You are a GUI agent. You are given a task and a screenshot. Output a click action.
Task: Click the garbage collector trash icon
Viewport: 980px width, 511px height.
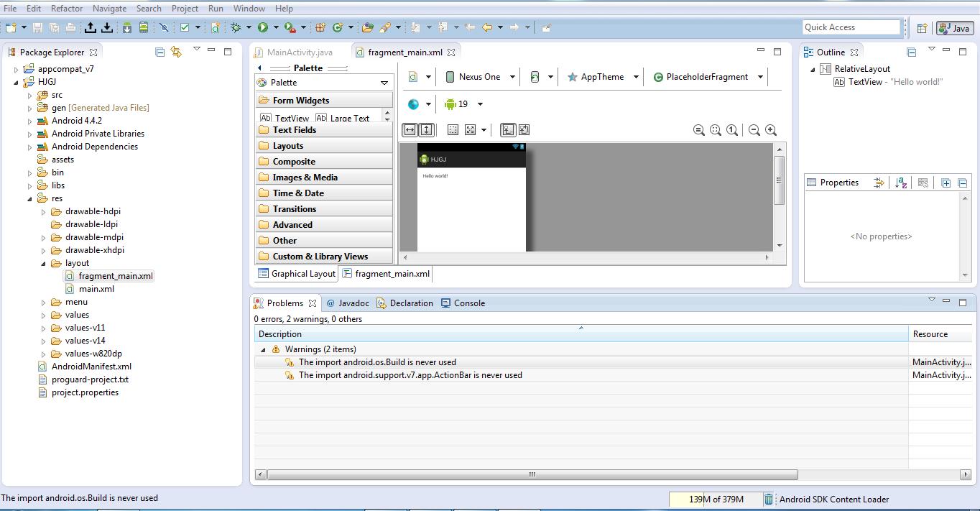(768, 499)
